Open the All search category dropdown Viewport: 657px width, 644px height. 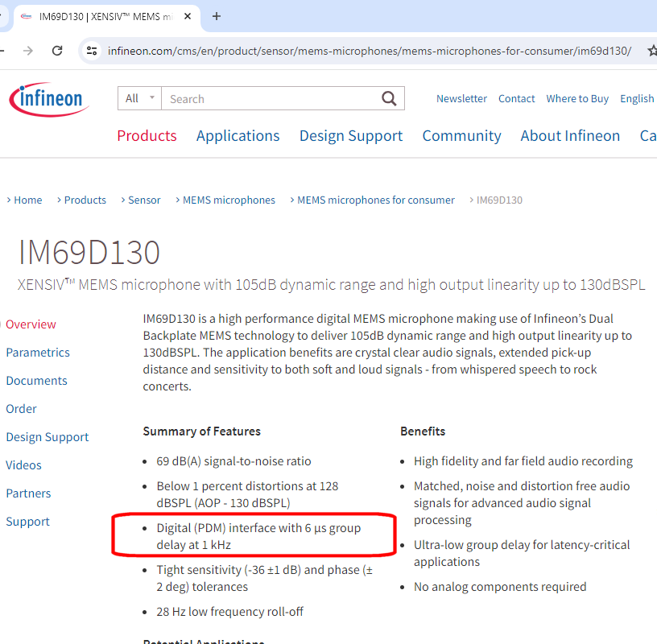click(139, 98)
